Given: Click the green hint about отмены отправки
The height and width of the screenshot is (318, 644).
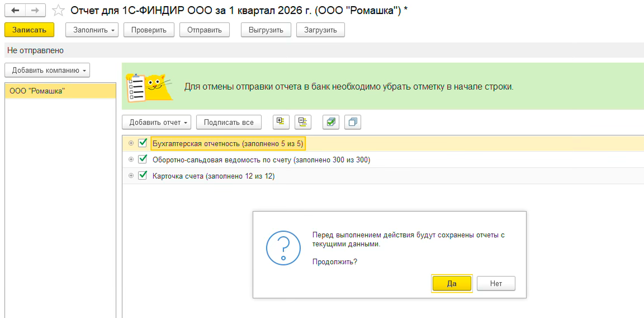Looking at the screenshot, I should 349,87.
